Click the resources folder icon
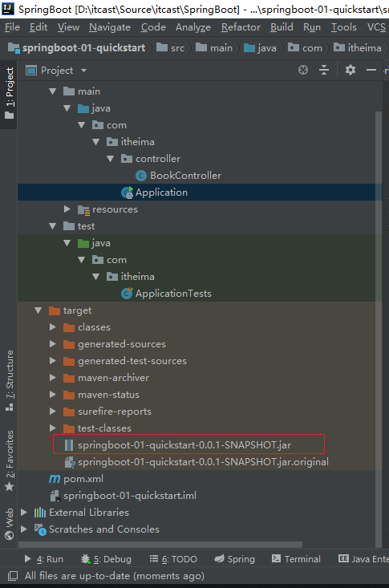 tap(83, 209)
